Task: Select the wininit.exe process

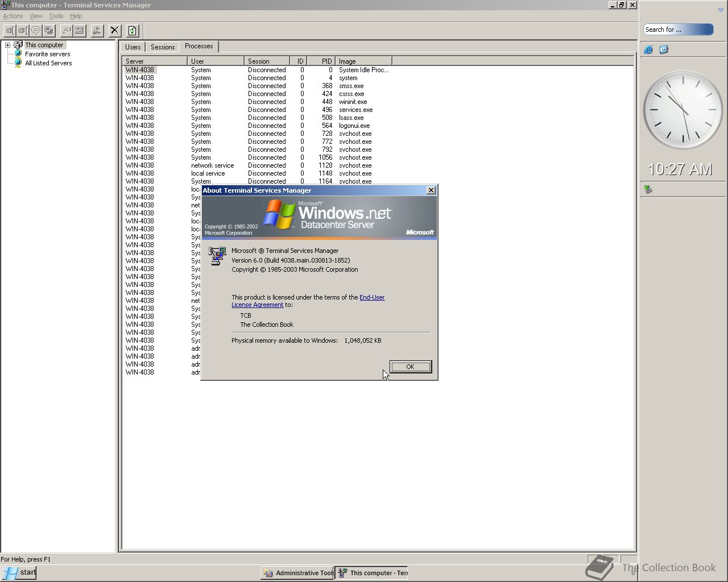Action: coord(257,102)
